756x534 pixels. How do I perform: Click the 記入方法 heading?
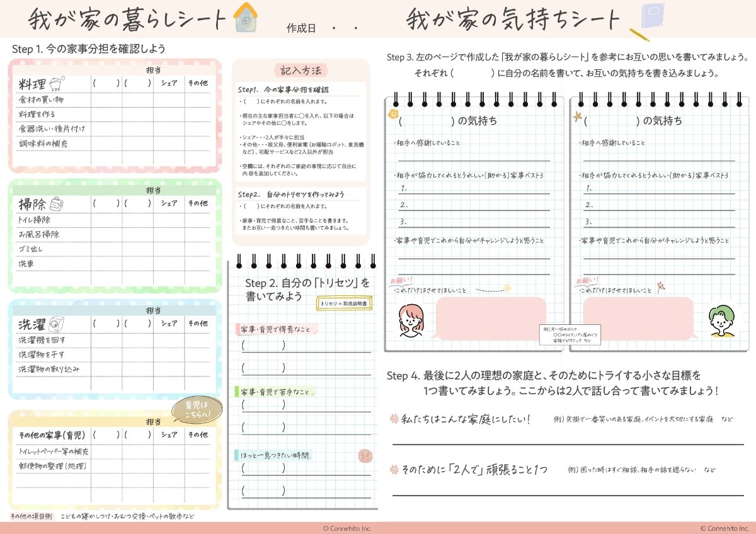click(x=301, y=71)
